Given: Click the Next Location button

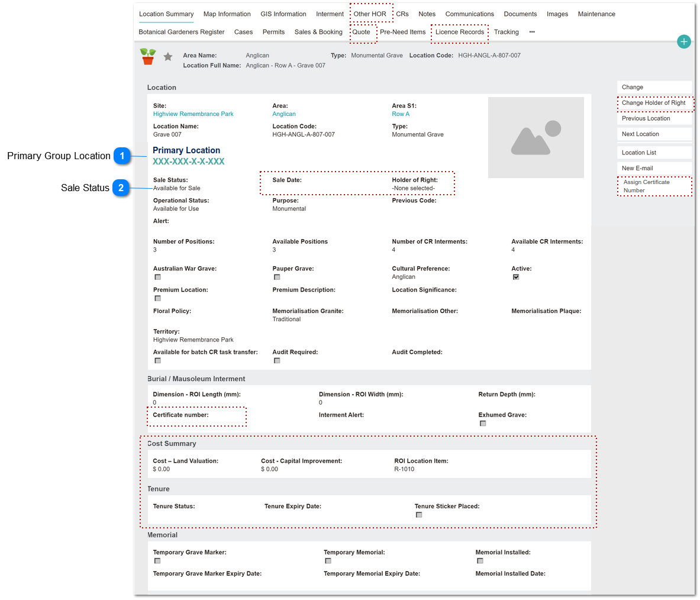Looking at the screenshot, I should [x=654, y=134].
